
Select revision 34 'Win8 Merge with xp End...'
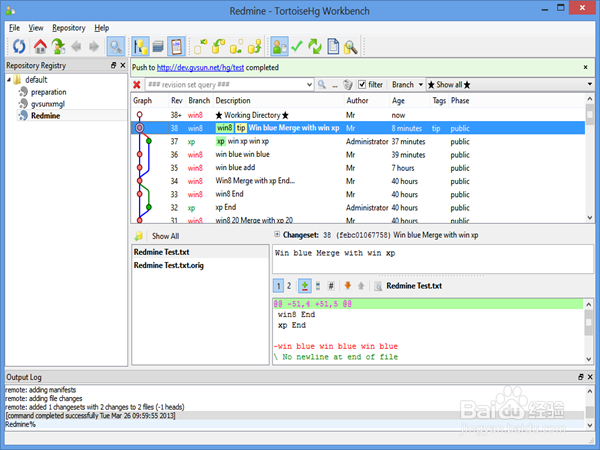(358, 181)
